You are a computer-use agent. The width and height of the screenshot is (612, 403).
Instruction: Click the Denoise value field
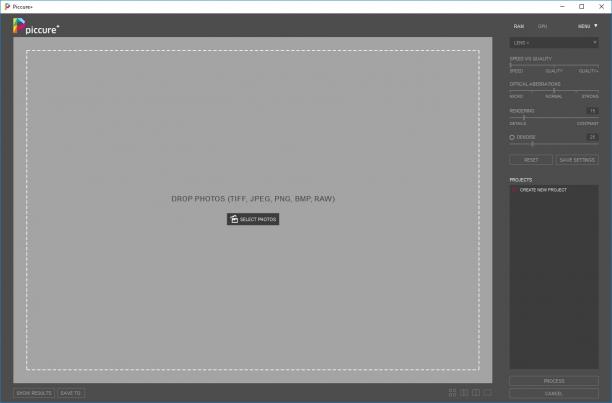coord(592,137)
